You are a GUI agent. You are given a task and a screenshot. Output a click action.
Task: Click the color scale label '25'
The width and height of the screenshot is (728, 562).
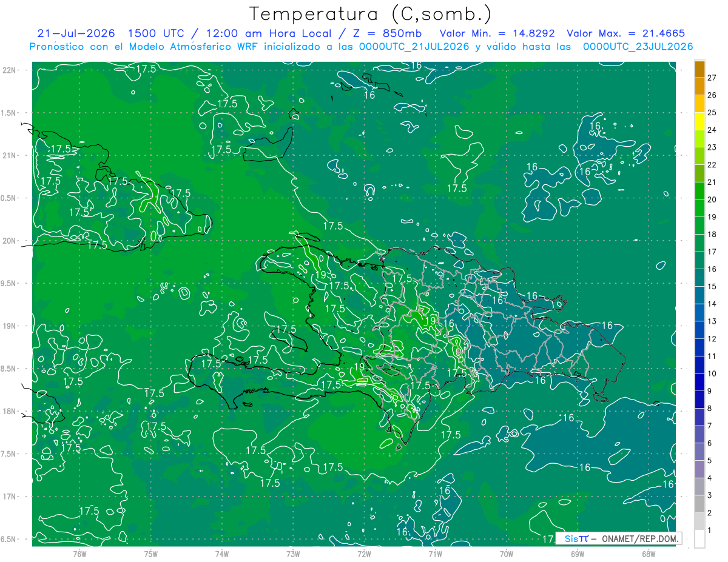712,112
